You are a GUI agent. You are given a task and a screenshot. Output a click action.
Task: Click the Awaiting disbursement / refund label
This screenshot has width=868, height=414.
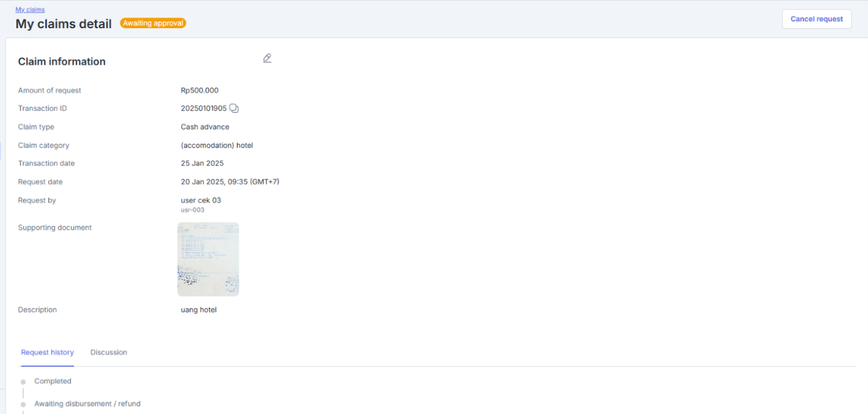(x=87, y=404)
